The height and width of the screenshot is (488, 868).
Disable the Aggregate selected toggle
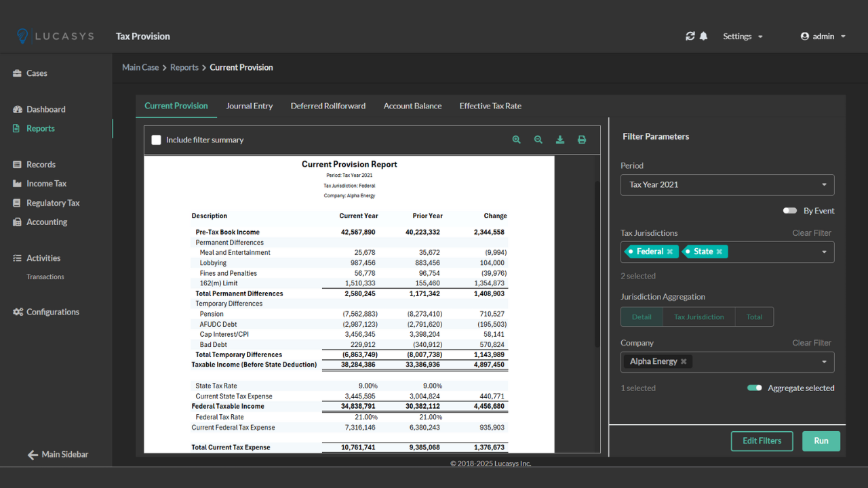click(x=754, y=388)
